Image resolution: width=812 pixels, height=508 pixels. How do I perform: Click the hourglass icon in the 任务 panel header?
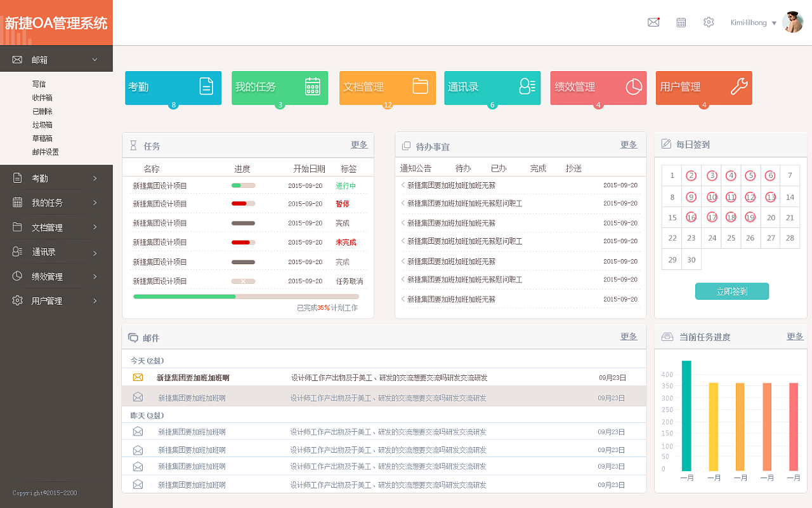point(133,145)
